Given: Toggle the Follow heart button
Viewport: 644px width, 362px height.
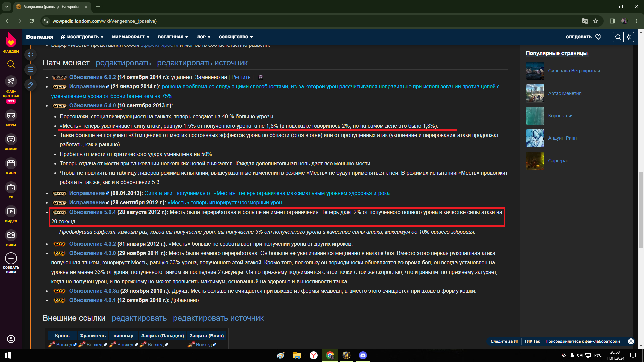Looking at the screenshot, I should tap(598, 37).
